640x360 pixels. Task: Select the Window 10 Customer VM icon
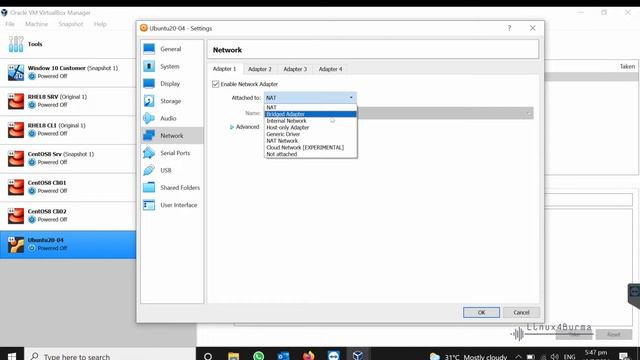pos(16,72)
